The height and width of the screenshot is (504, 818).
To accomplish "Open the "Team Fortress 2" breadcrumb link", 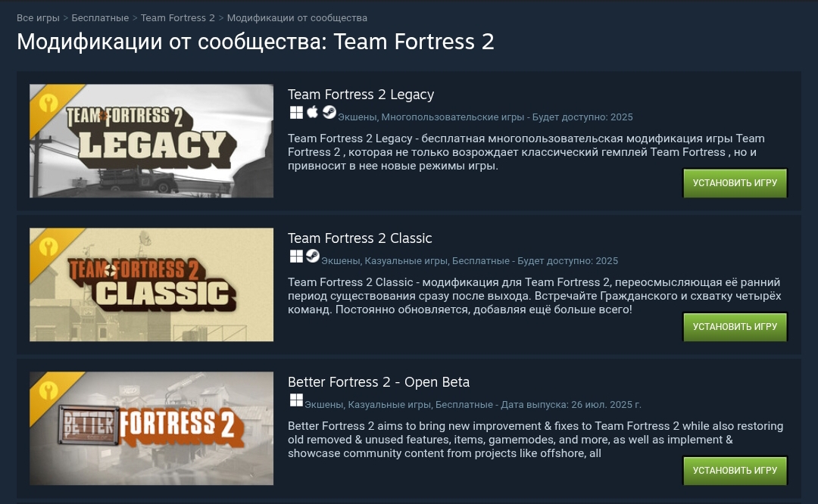I will (178, 17).
